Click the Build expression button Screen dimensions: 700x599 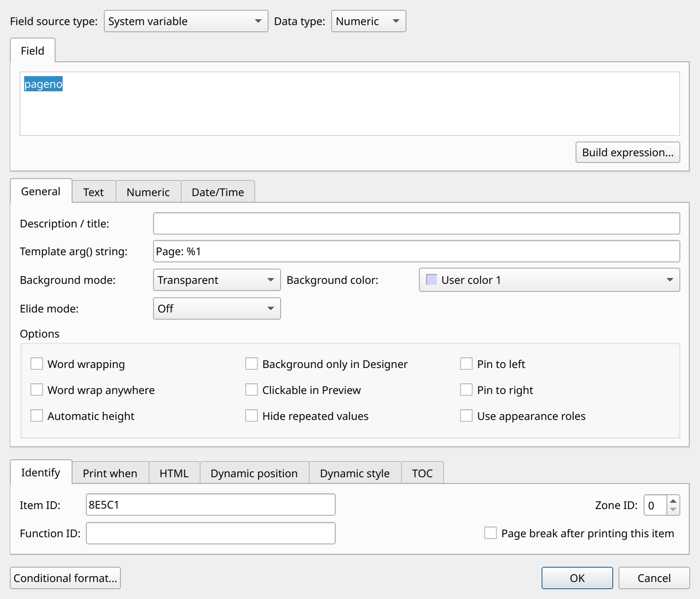pos(627,152)
